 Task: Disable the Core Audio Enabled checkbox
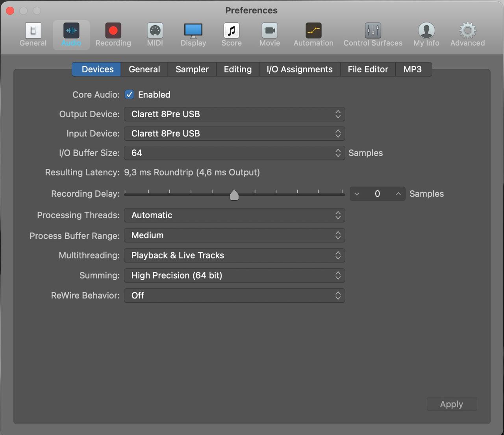pos(129,94)
